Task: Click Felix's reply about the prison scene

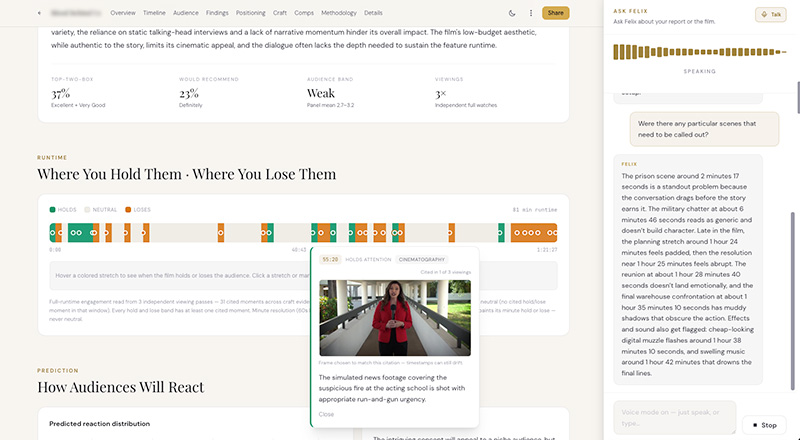Action: tap(688, 270)
